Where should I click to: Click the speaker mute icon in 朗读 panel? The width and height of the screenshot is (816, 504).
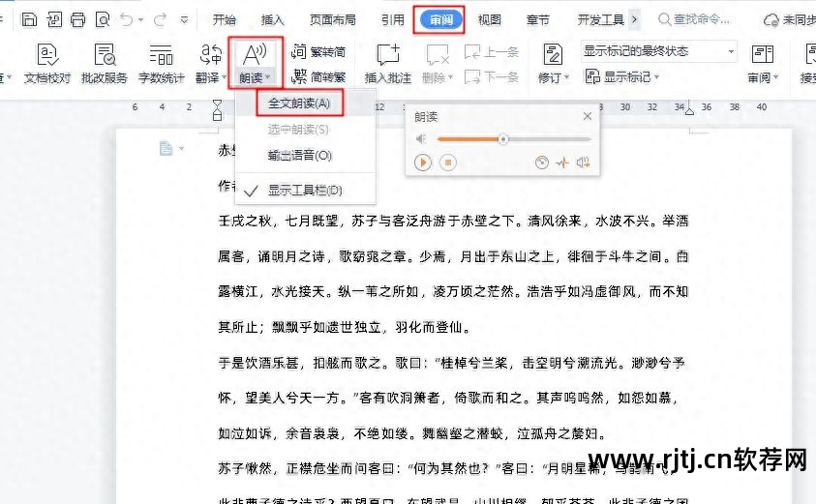click(x=421, y=139)
